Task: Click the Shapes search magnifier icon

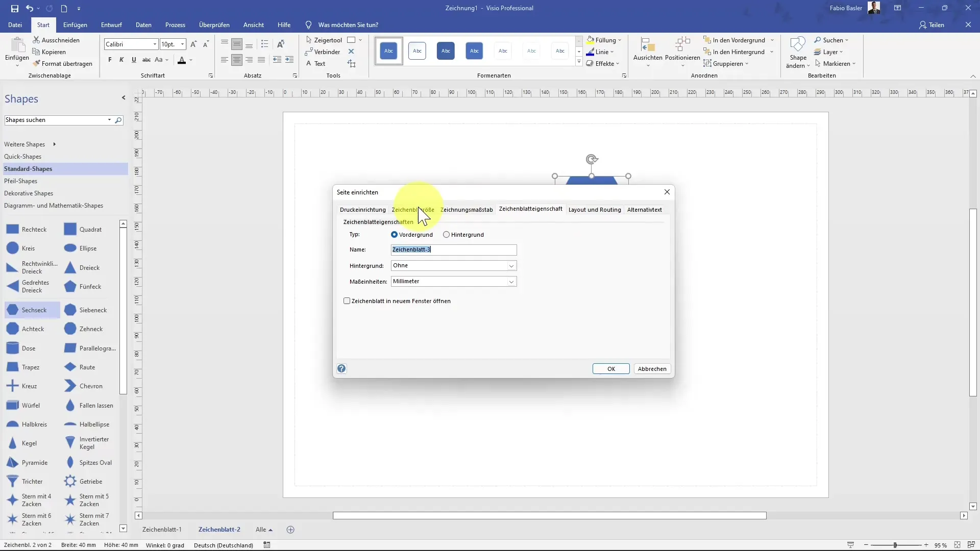Action: (118, 120)
